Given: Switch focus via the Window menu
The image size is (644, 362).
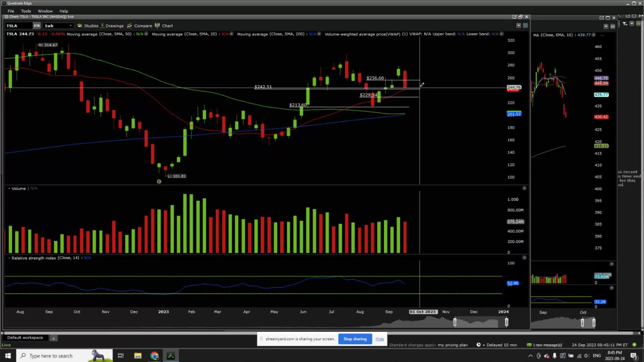Looking at the screenshot, I should point(45,11).
